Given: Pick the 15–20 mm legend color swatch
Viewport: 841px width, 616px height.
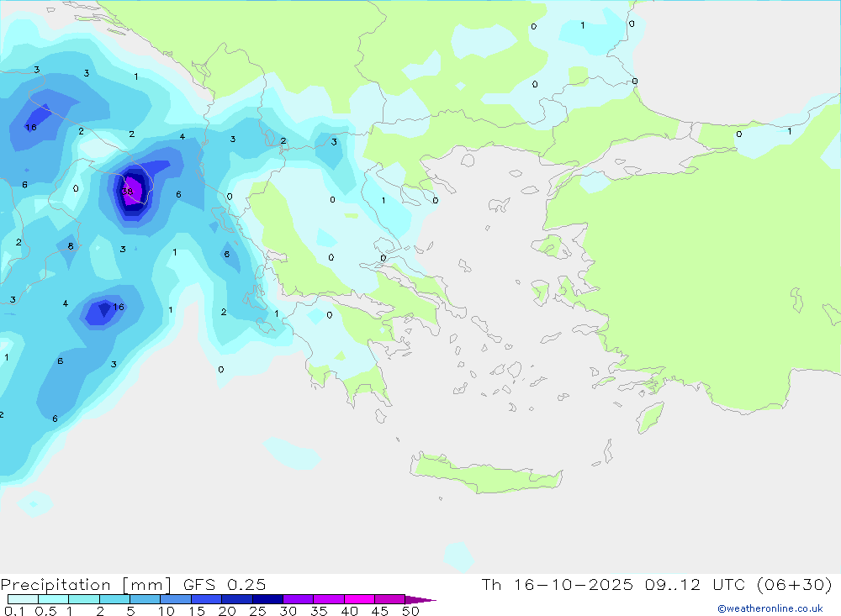Looking at the screenshot, I should pos(206,599).
